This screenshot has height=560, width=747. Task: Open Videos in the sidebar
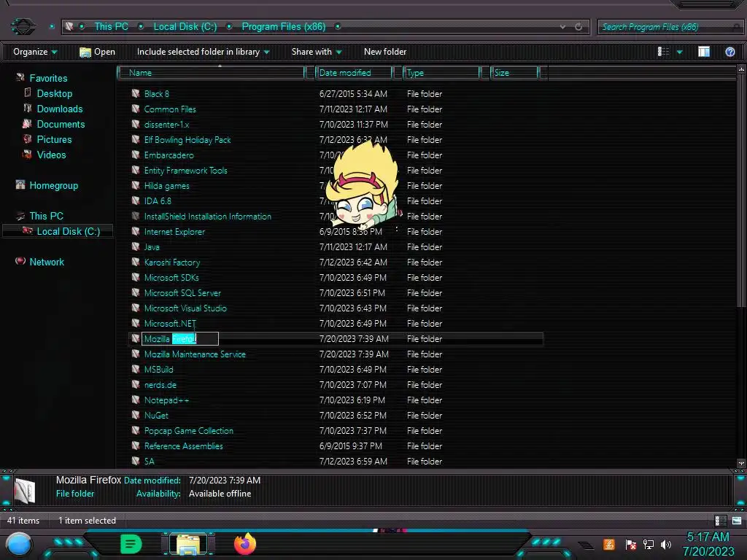(52, 155)
